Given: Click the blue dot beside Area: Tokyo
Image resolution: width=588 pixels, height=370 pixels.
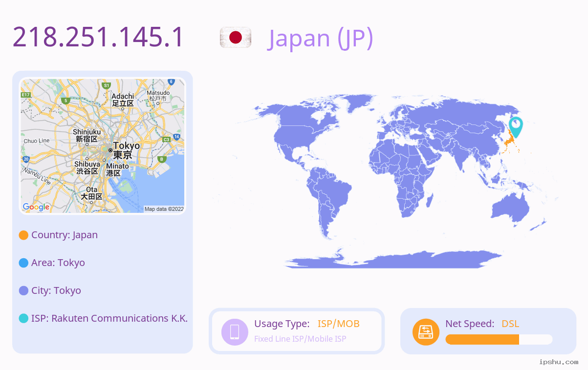Looking at the screenshot, I should pos(23,263).
